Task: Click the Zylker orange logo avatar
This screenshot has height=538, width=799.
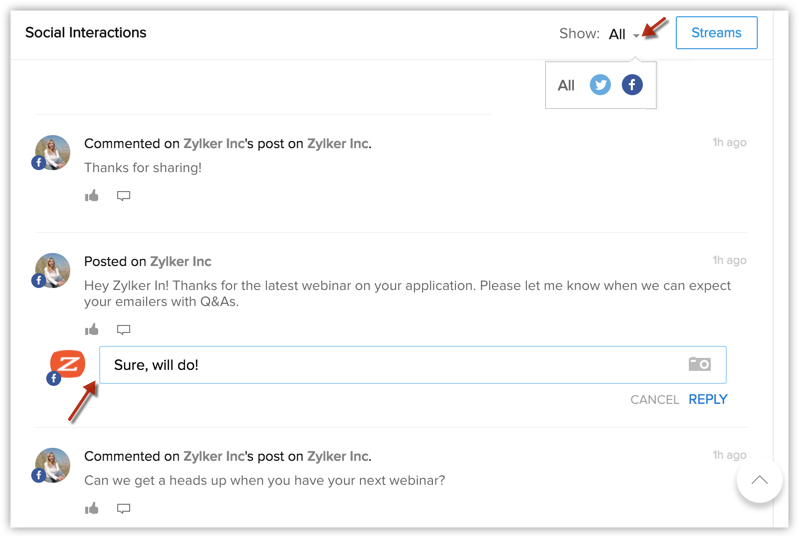Action: coord(68,364)
